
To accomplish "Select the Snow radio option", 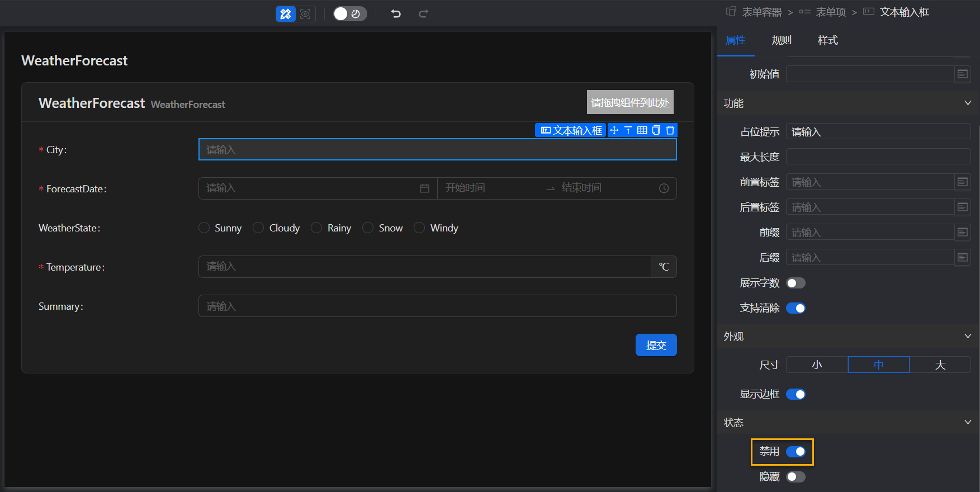I will pyautogui.click(x=368, y=228).
